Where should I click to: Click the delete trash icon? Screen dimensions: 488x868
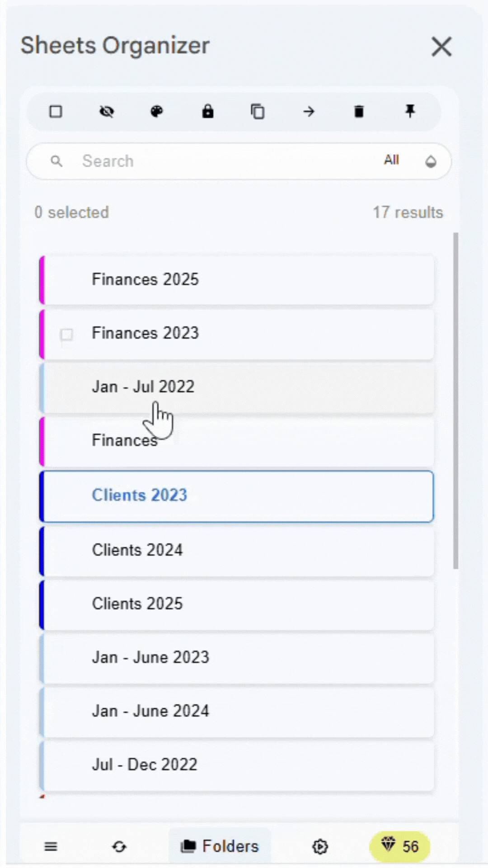[x=359, y=111]
